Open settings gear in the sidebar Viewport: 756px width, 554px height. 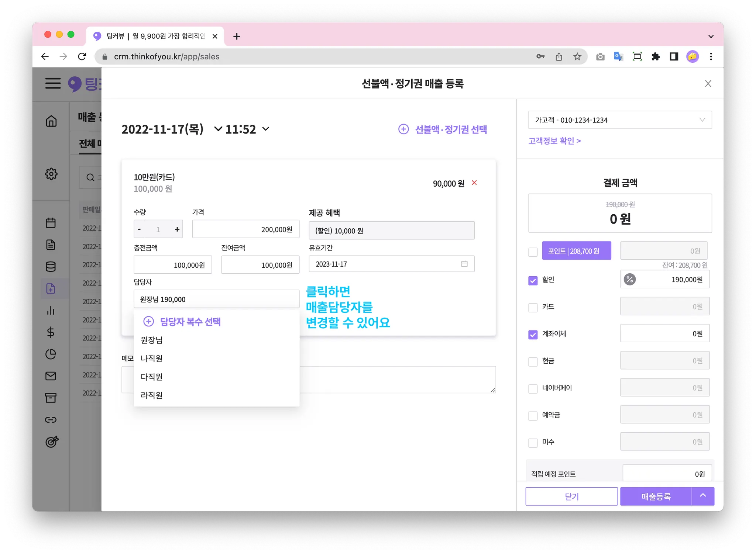(x=51, y=174)
